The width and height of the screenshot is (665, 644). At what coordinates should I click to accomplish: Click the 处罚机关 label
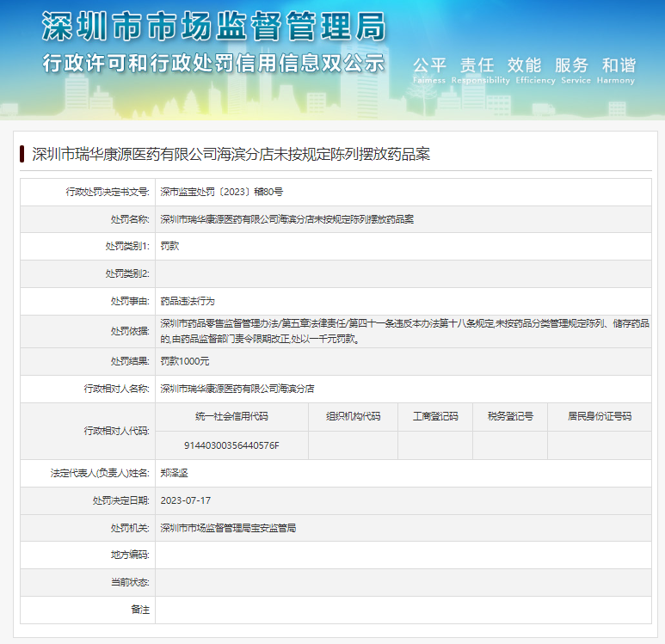click(x=130, y=528)
